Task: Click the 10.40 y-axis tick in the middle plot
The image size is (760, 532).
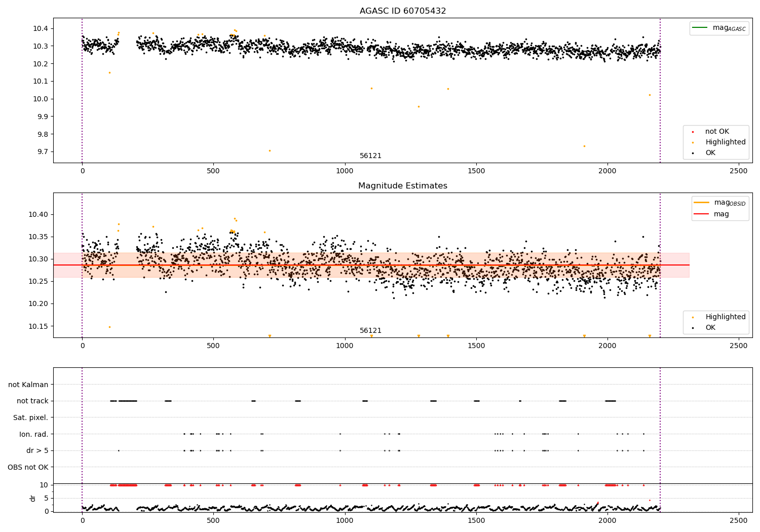Action: 38,214
